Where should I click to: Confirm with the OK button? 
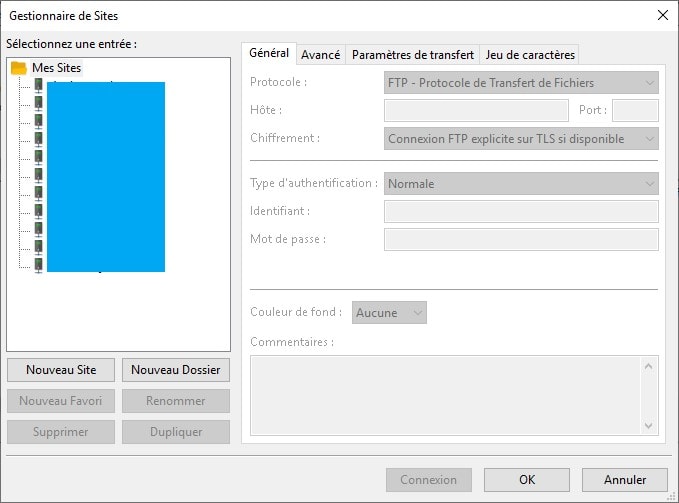coord(527,480)
